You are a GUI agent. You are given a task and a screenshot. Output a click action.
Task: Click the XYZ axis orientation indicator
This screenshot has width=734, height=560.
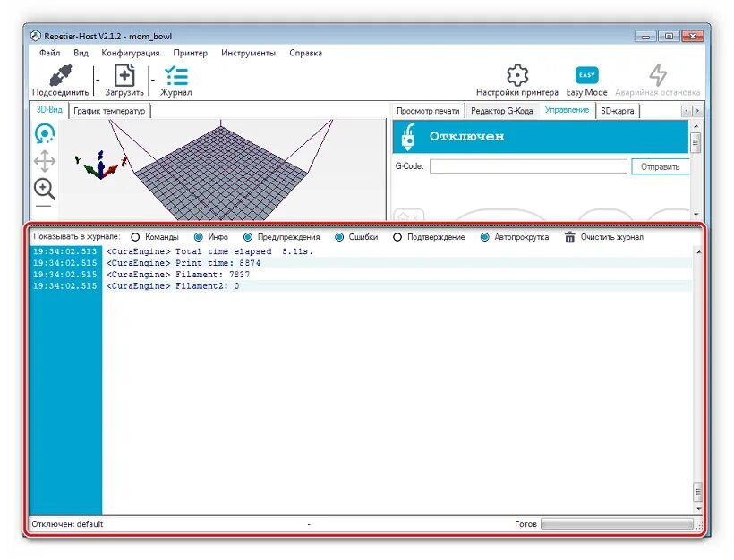[101, 165]
